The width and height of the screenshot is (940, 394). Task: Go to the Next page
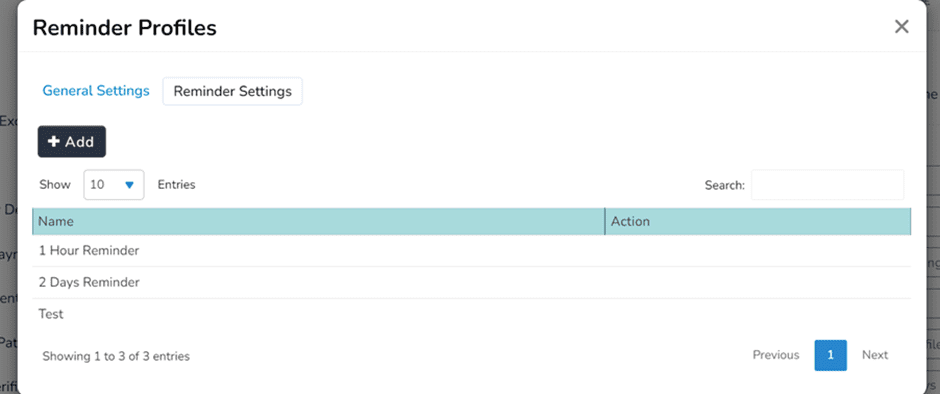[875, 355]
